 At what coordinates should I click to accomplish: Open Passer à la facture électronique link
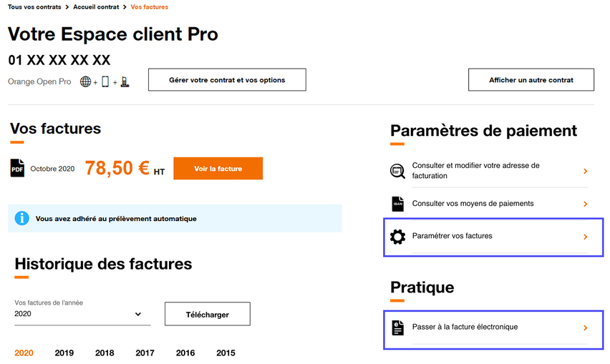(465, 327)
